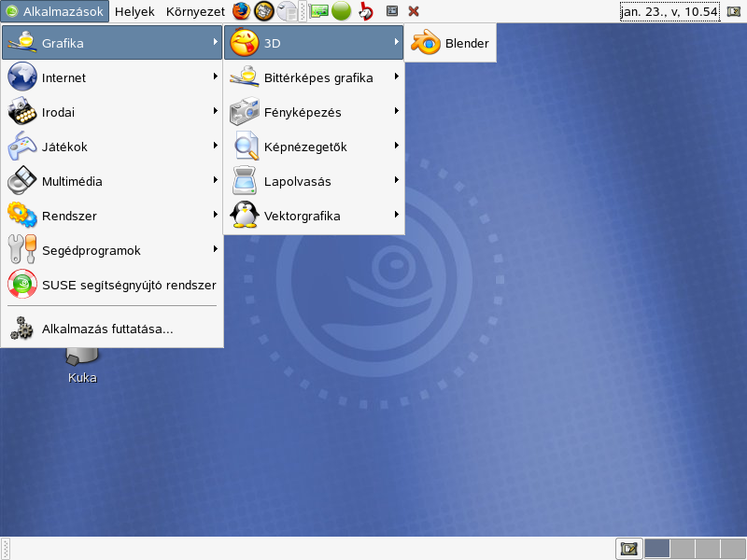
Task: Open SUSE segítségnyújtó rendszer
Action: click(x=112, y=285)
